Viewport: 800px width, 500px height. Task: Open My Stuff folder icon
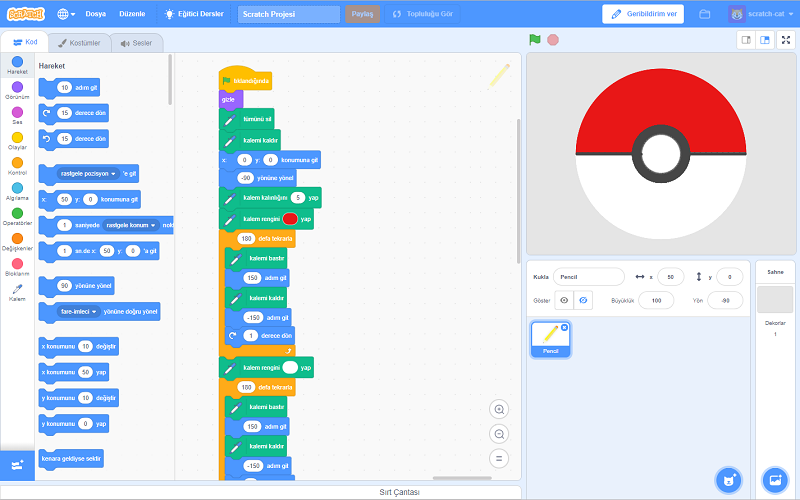(x=705, y=14)
